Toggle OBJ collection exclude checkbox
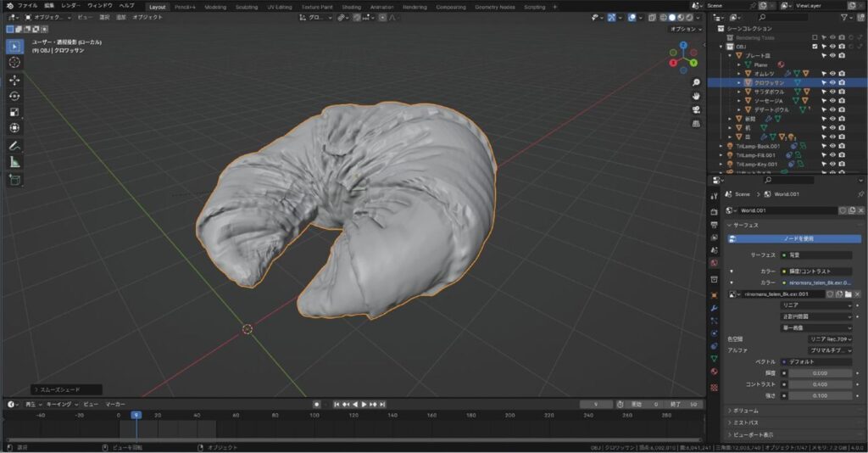This screenshot has height=453, width=868. (x=815, y=47)
